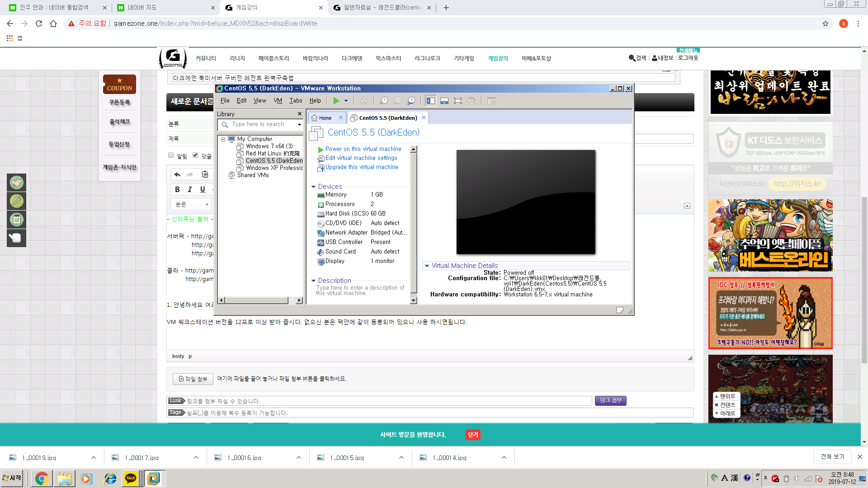The width and height of the screenshot is (868, 488).
Task: Click the undo arrow in editor toolbar
Action: pos(177,174)
